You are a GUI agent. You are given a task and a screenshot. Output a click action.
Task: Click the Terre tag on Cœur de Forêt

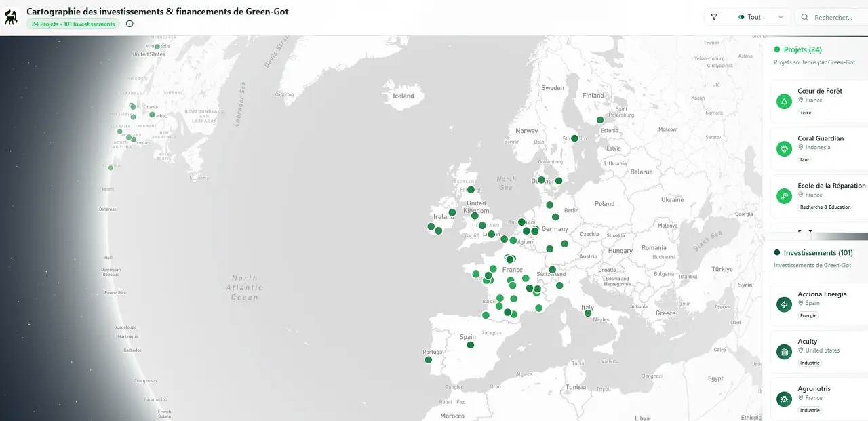[x=806, y=113]
